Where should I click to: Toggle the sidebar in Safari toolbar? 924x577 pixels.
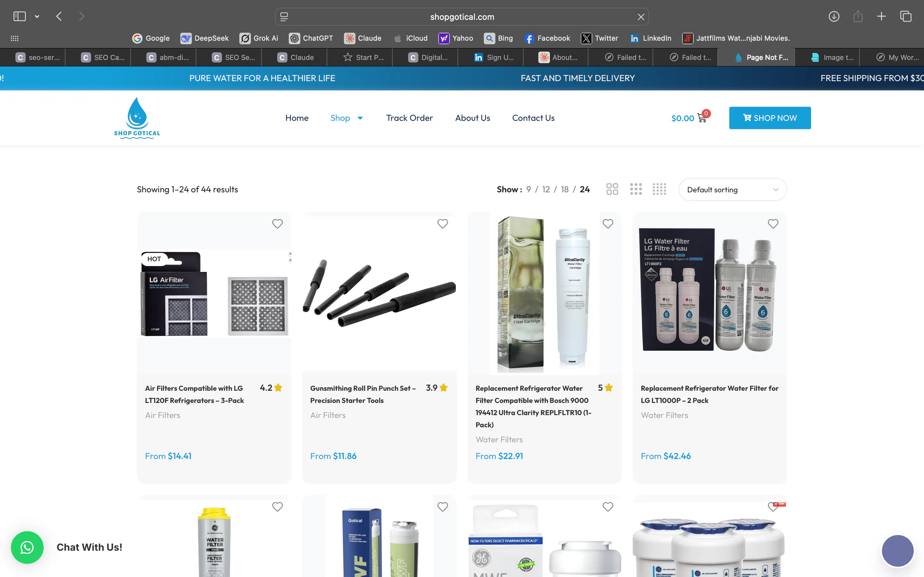(20, 16)
